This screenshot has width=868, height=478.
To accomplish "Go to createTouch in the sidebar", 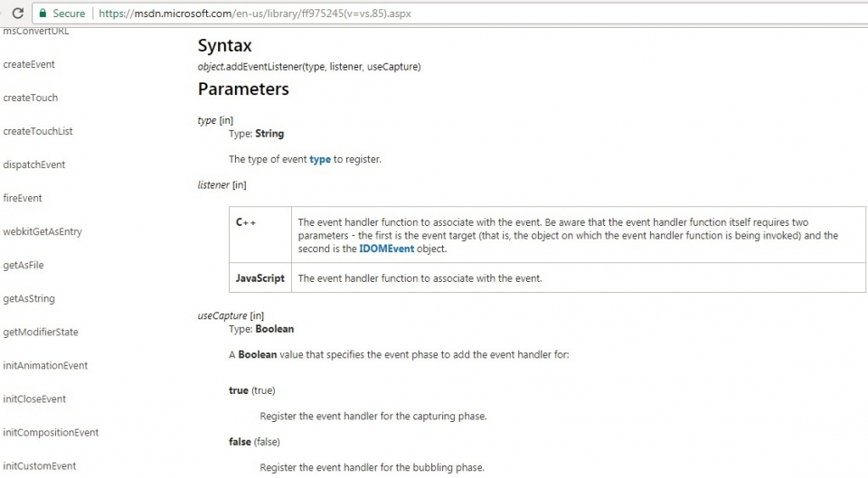I will (30, 98).
